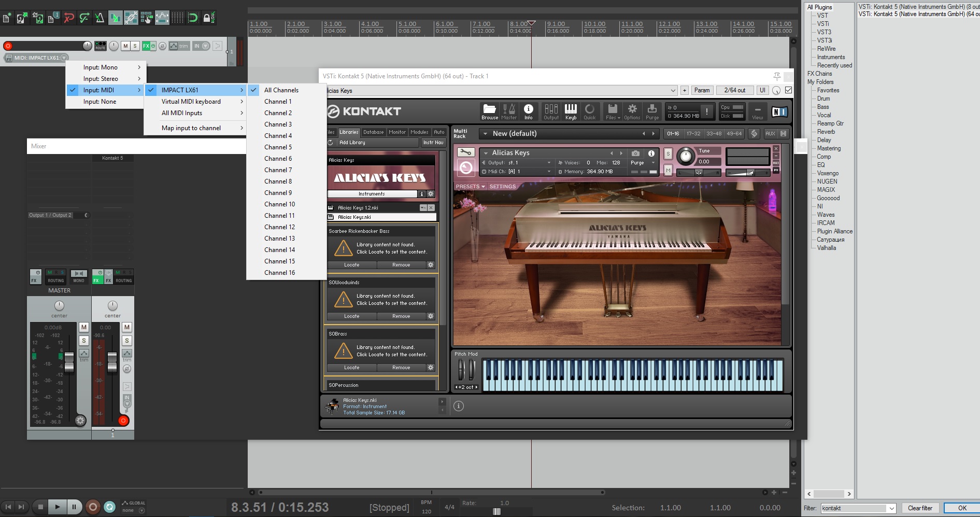Image resolution: width=980 pixels, height=517 pixels.
Task: Open the Alicias Keys preset dropdown
Action: [x=673, y=91]
